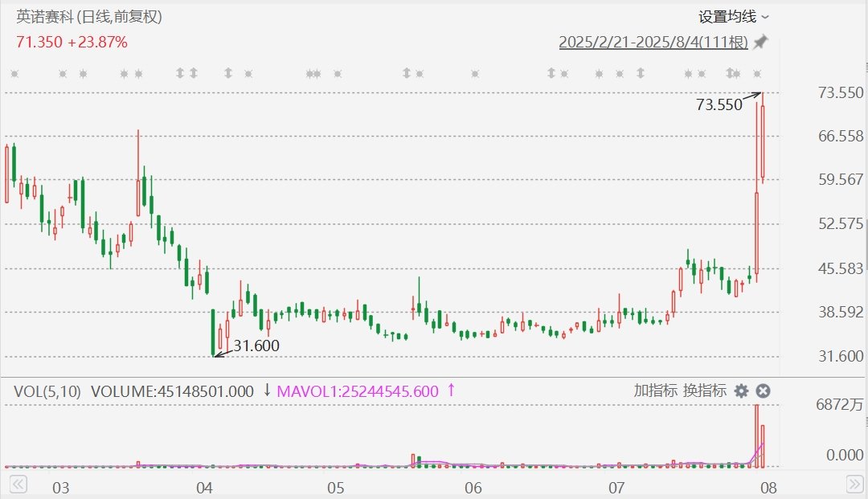The image size is (868, 499).
Task: Select the 08 month label on the timeline
Action: click(x=768, y=488)
